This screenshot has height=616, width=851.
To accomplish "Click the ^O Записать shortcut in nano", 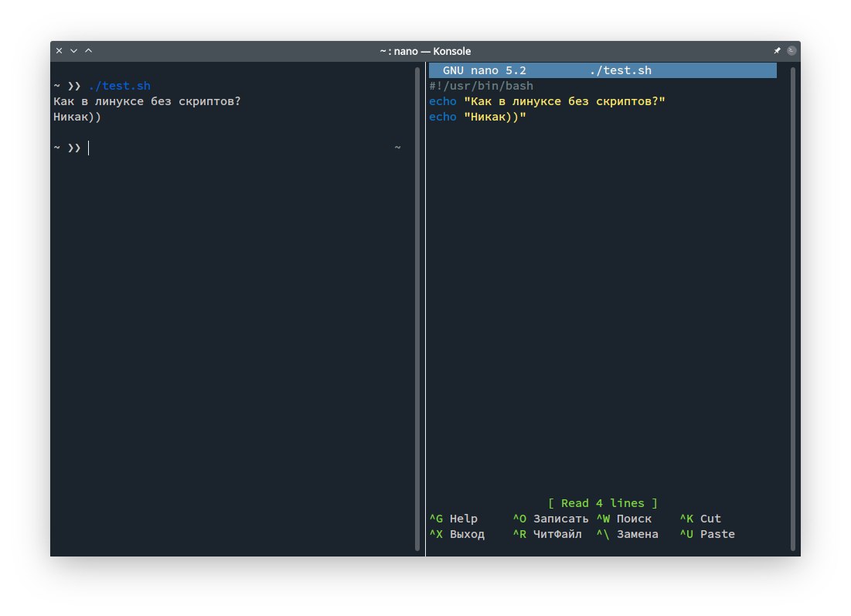I will click(550, 519).
